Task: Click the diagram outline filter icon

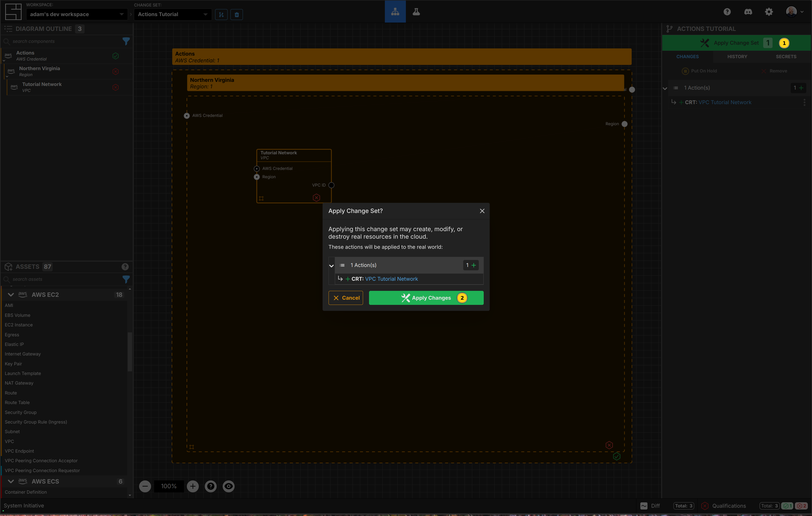Action: tap(126, 41)
